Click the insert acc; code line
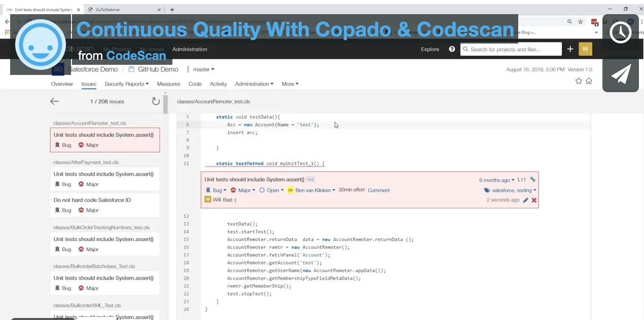The image size is (644, 320). point(242,133)
